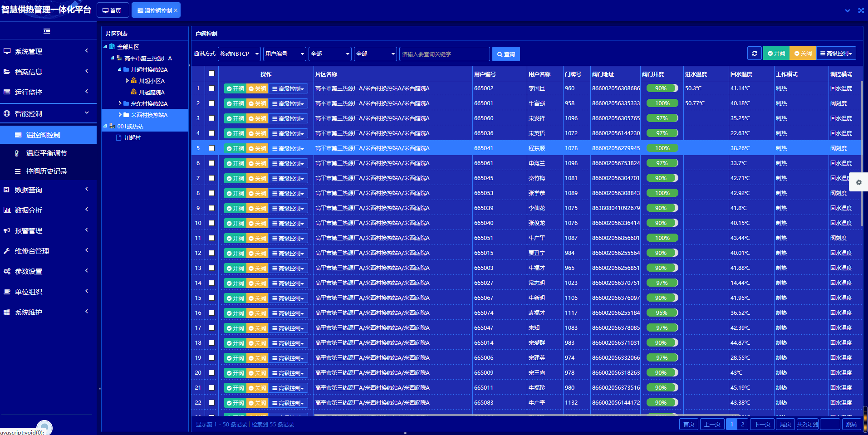The height and width of the screenshot is (435, 868).
Task: Check the checkbox for row 1 李国旦
Action: click(211, 88)
